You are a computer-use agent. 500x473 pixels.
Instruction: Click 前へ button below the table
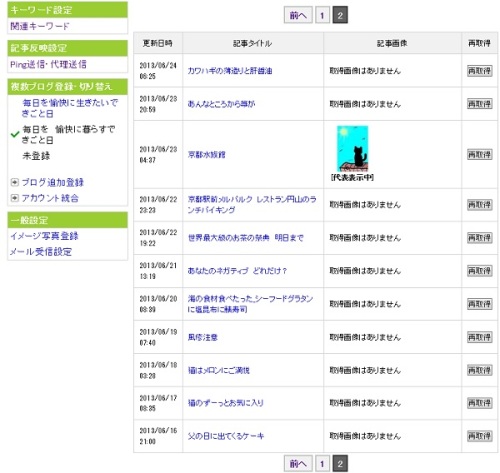coord(298,463)
